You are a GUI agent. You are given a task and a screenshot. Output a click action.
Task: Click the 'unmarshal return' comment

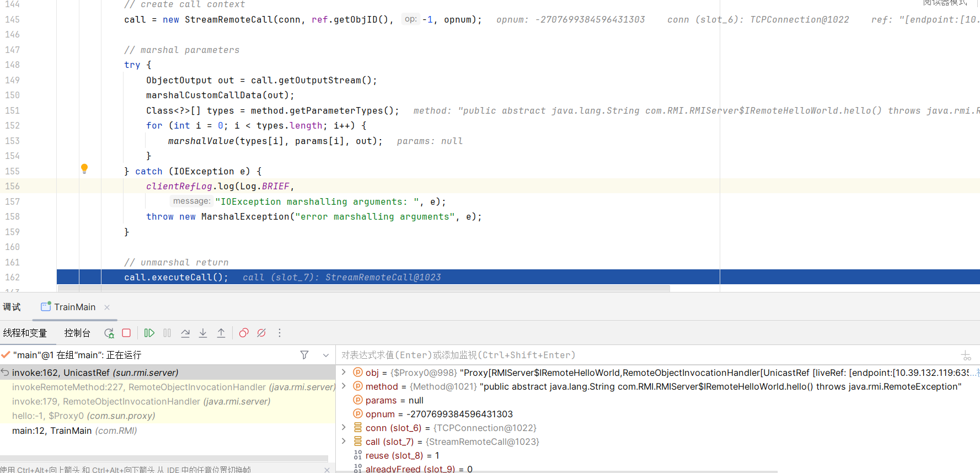[x=176, y=262]
